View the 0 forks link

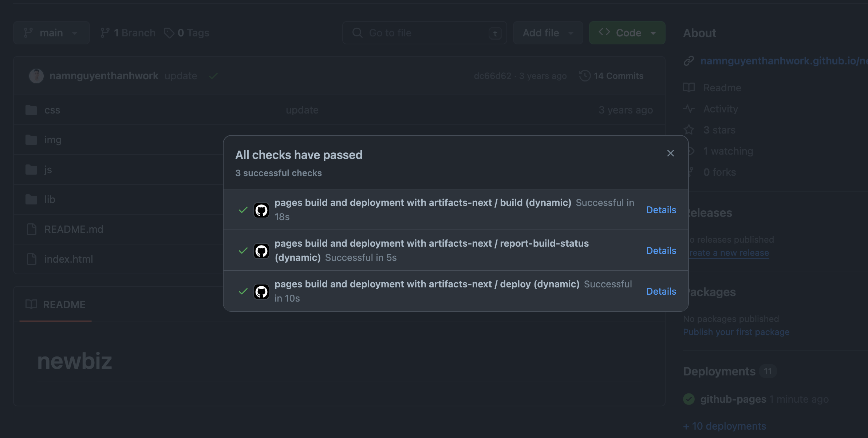click(x=719, y=172)
